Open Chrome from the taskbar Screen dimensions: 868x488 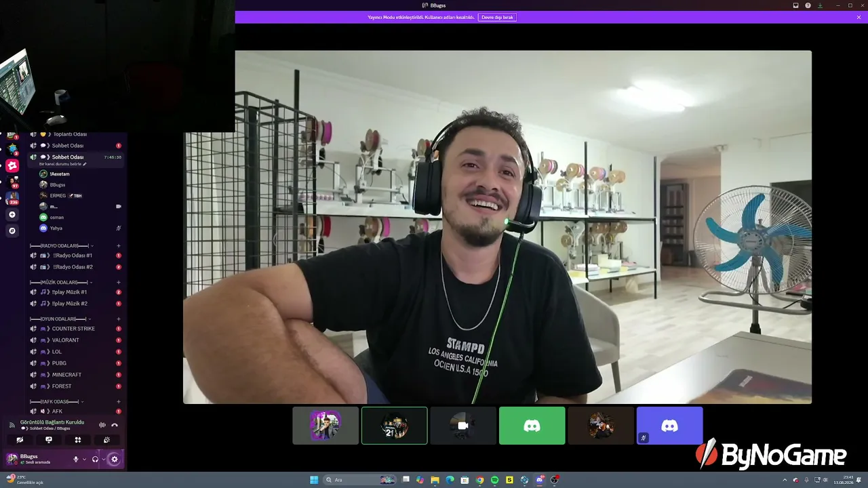479,480
